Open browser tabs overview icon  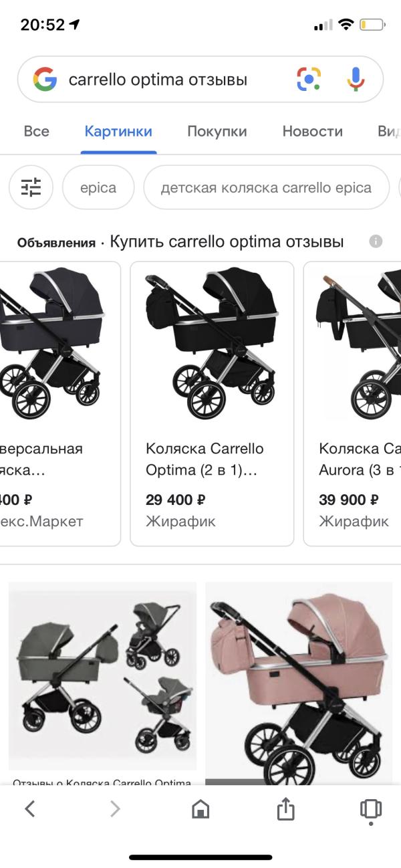pyautogui.click(x=371, y=809)
